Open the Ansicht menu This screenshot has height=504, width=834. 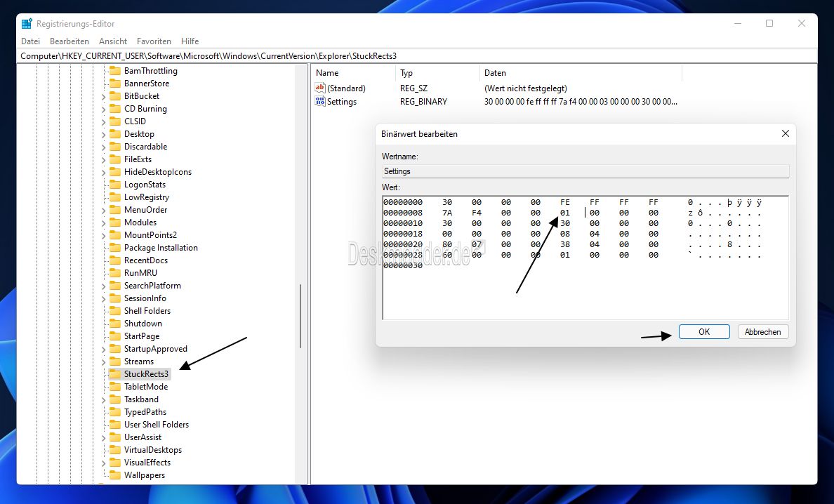[113, 41]
